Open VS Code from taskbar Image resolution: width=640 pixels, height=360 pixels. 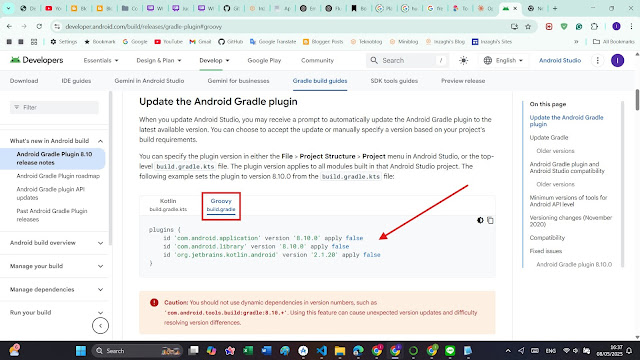point(322,351)
